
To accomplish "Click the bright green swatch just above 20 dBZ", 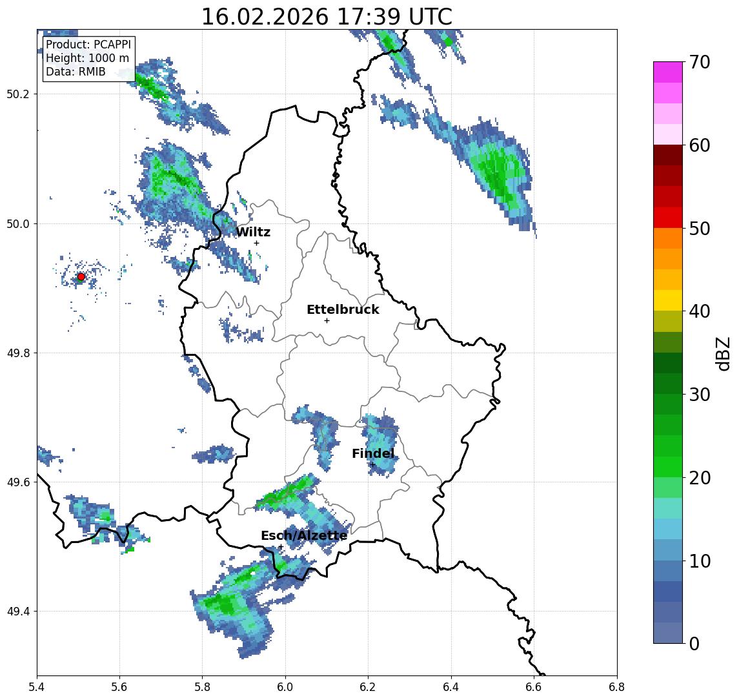I will 668,466.
